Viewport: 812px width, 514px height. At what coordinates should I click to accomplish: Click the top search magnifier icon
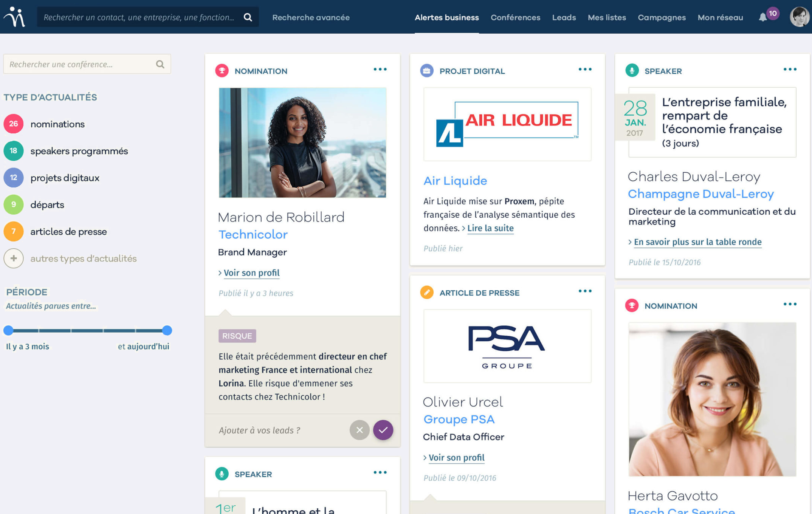pos(248,17)
